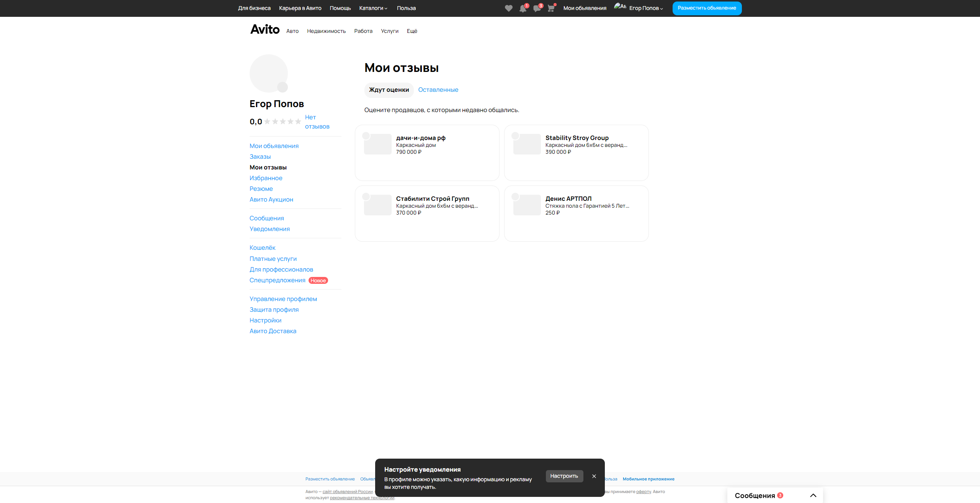Open notifications bell icon
The image size is (980, 503).
pyautogui.click(x=523, y=8)
